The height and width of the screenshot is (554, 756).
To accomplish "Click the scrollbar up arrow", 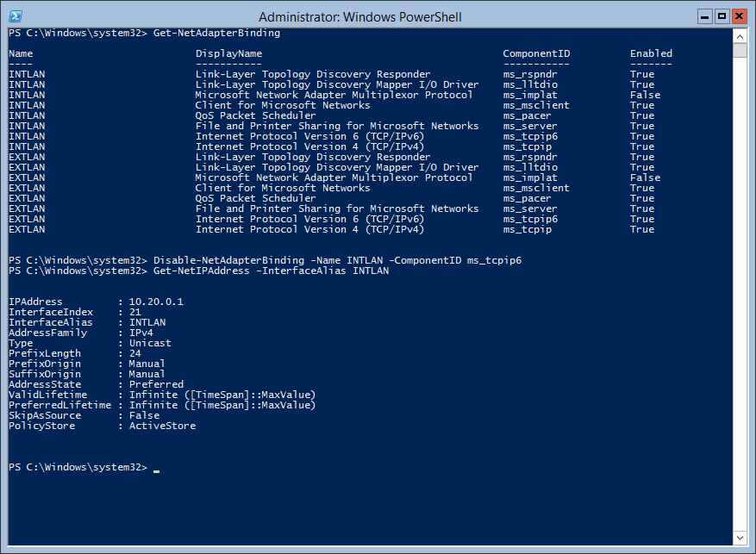I will [740, 36].
